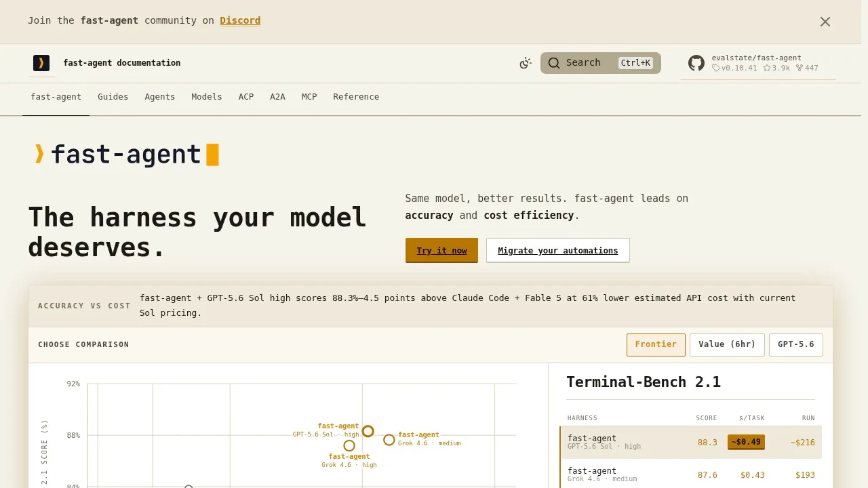Screen dimensions: 868x488
Task: Navigate to the MCP tab
Action: pyautogui.click(x=309, y=97)
